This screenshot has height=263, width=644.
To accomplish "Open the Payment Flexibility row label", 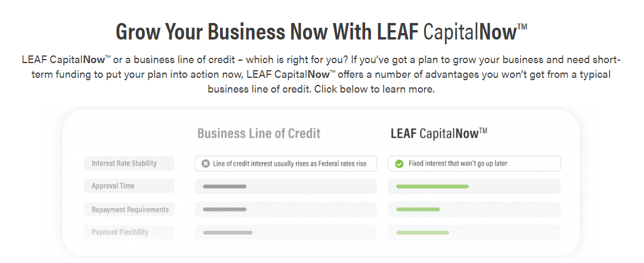I will (x=120, y=232).
